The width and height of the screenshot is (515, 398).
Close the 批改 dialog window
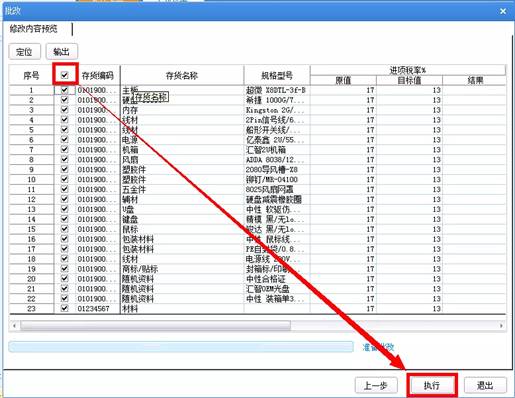[x=503, y=11]
